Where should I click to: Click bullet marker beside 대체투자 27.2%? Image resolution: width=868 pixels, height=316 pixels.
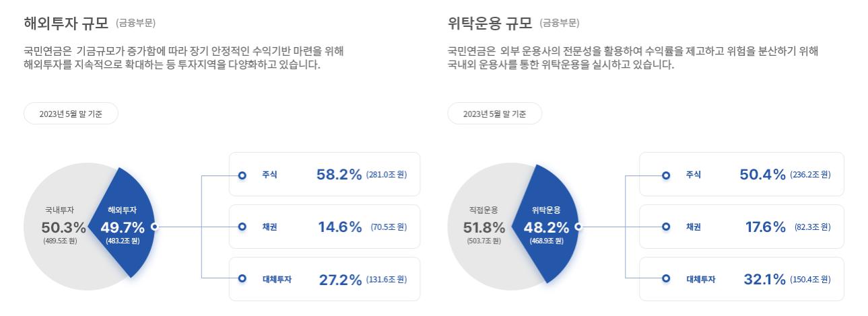tap(242, 279)
